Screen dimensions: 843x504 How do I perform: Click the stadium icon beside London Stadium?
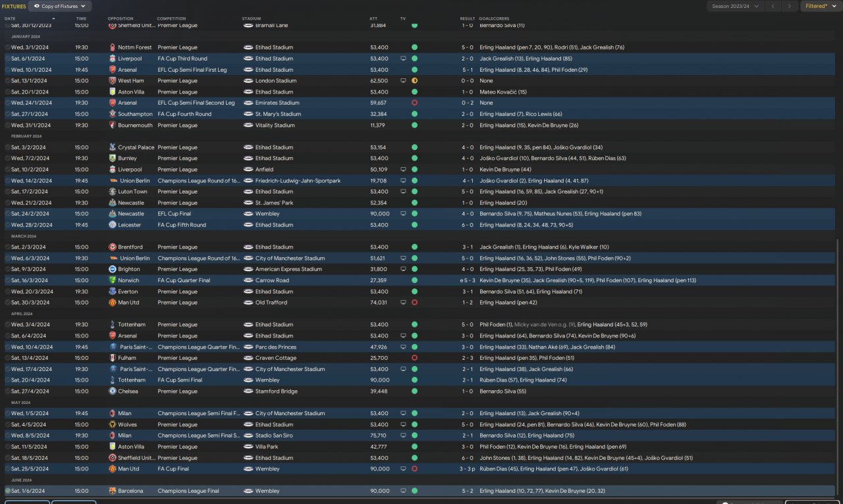point(248,81)
